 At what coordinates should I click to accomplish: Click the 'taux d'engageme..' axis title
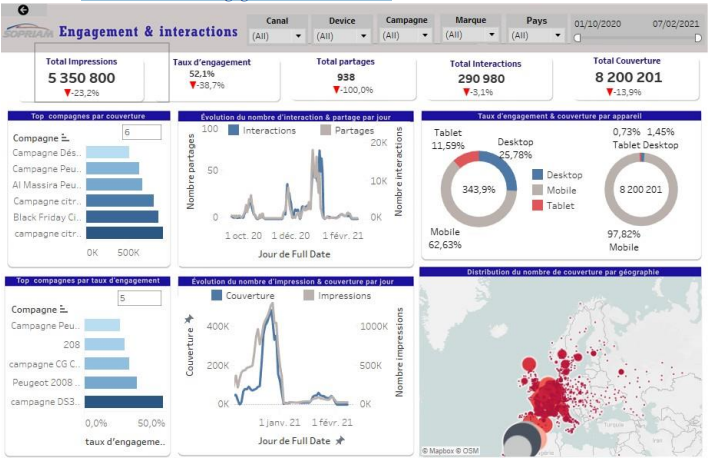coord(125,442)
